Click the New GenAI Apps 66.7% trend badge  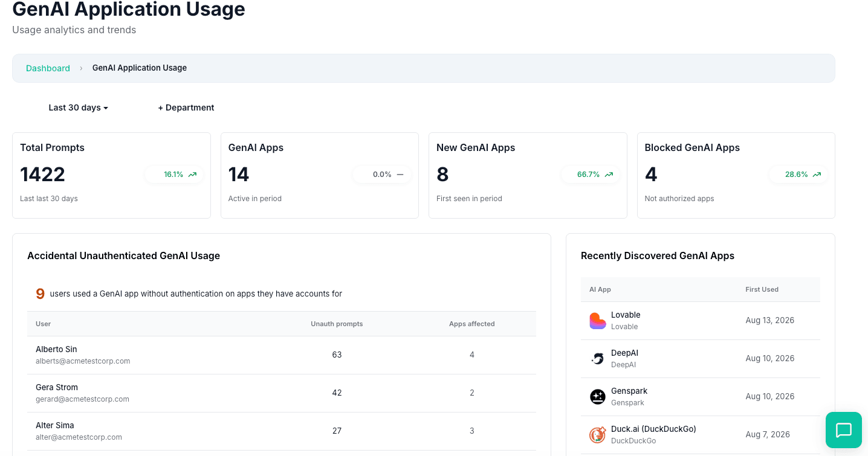[591, 175]
